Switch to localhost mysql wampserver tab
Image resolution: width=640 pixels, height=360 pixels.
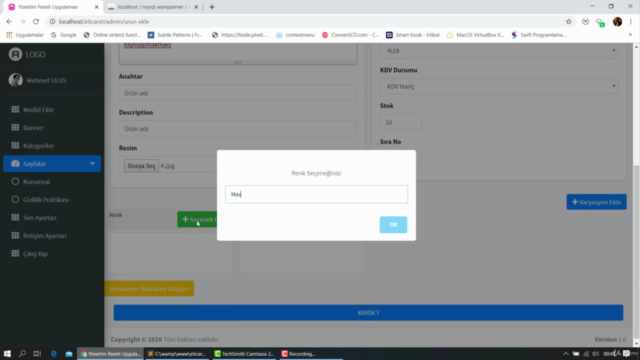click(153, 7)
